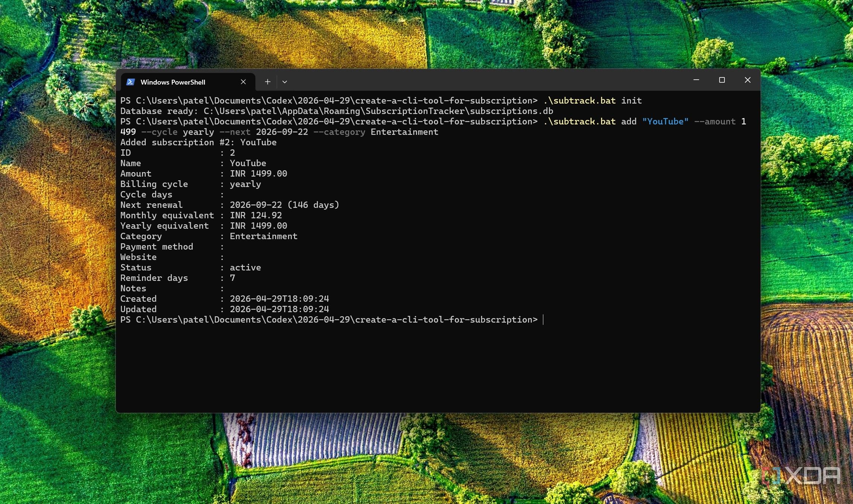The height and width of the screenshot is (504, 853).
Task: Maximize the PowerShell window
Action: [722, 80]
